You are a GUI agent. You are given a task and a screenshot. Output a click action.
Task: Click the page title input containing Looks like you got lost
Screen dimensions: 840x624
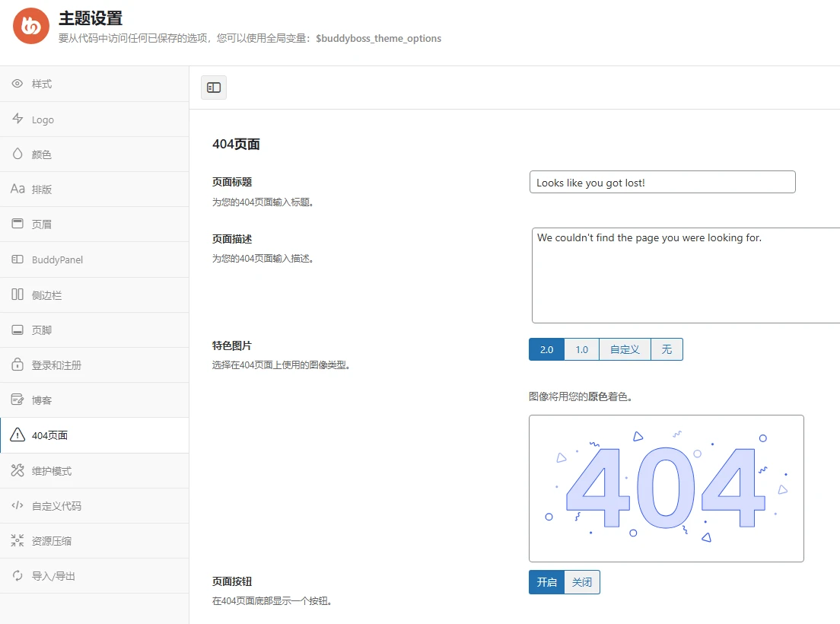click(x=662, y=182)
